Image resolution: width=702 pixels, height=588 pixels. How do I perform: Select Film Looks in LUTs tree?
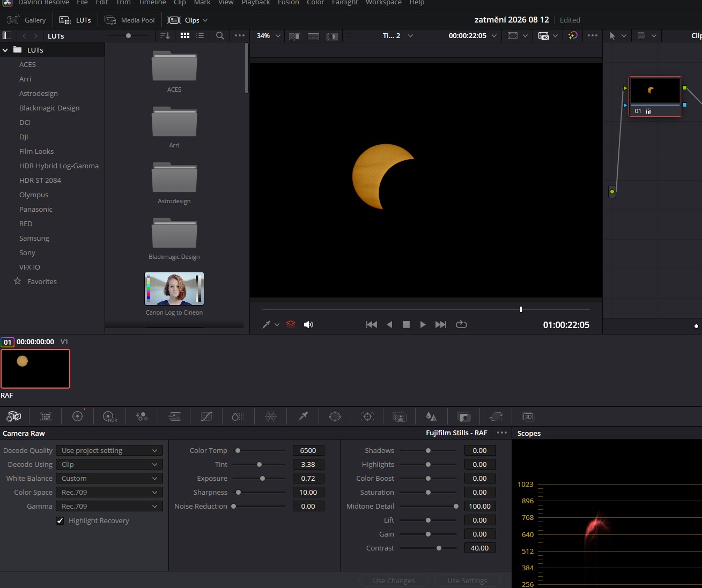click(36, 151)
